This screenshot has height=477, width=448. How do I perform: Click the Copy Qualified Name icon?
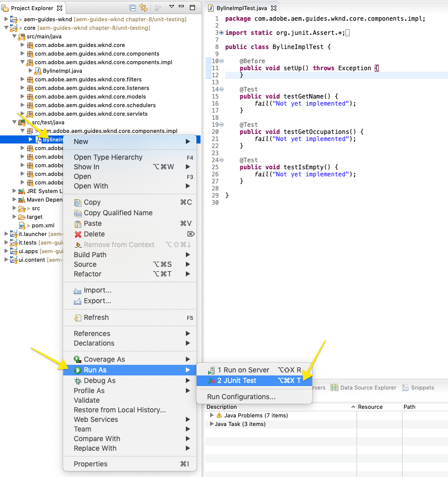click(78, 213)
